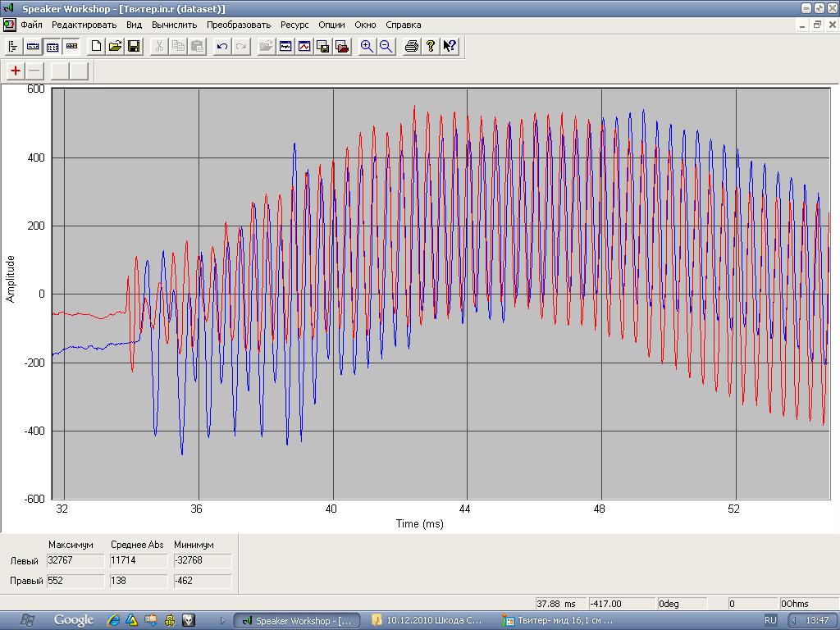Zoom in with the magnifier plus icon
840x630 pixels.
point(367,47)
